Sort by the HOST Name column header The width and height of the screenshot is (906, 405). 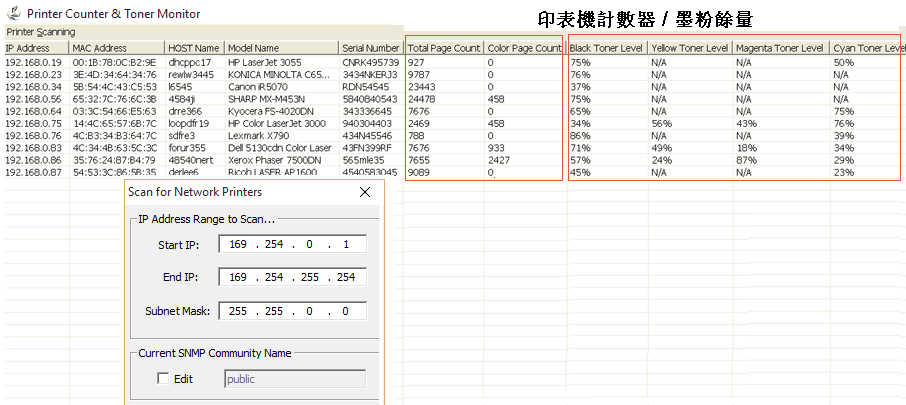point(195,49)
